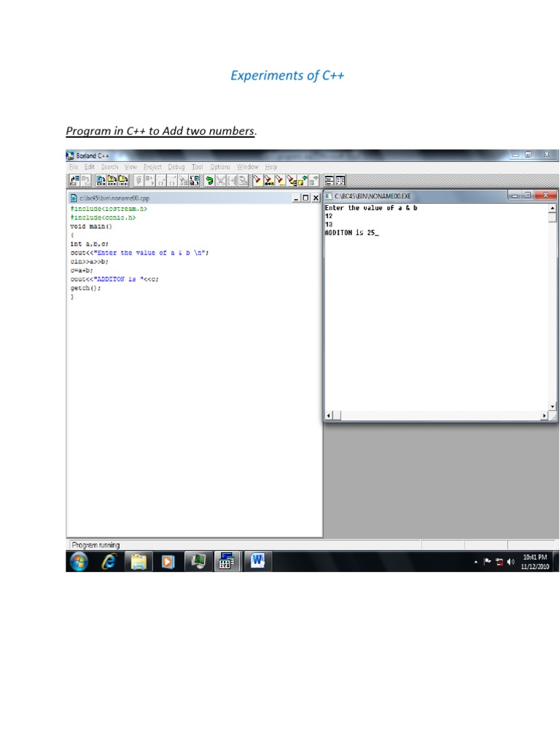Switch to Microsoft Word in taskbar

pos(257,561)
